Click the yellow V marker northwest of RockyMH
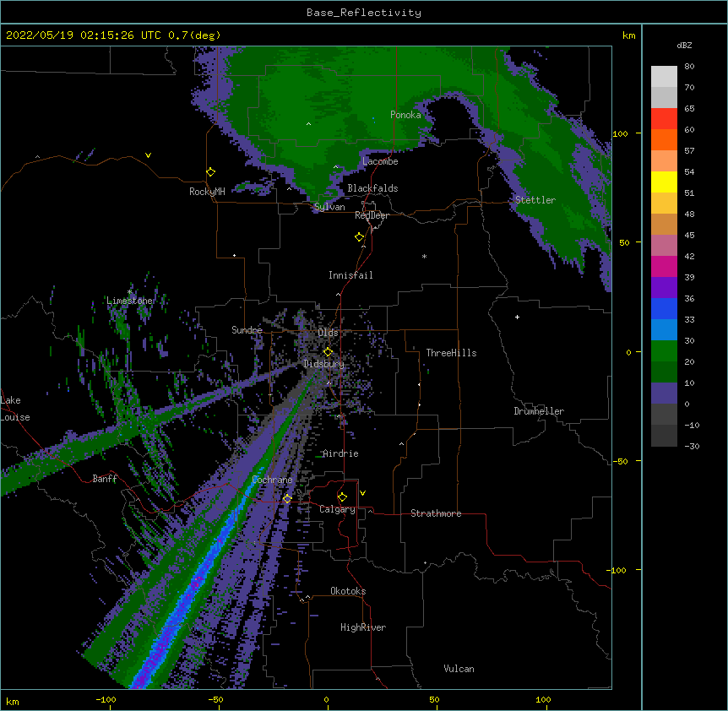728x711 pixels. [148, 155]
